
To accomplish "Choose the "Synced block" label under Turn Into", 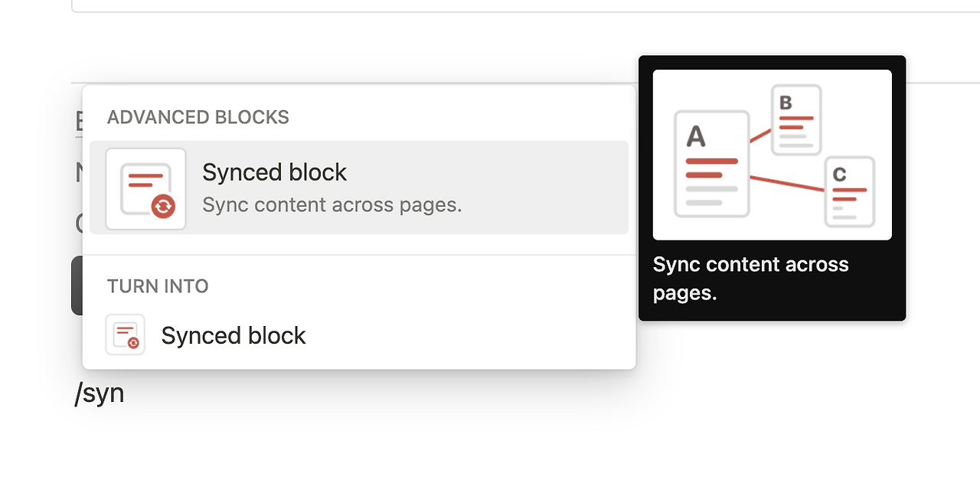I will [x=234, y=335].
